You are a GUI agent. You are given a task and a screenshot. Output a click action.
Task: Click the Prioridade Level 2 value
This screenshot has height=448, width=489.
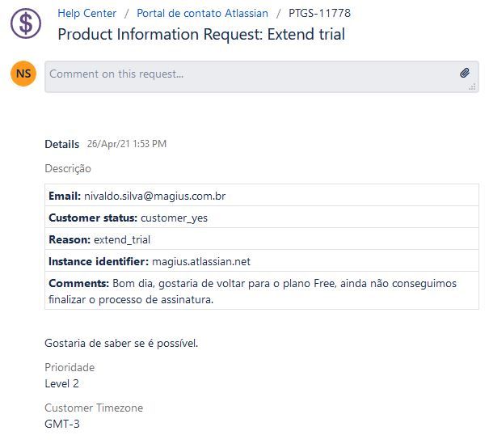coord(61,383)
